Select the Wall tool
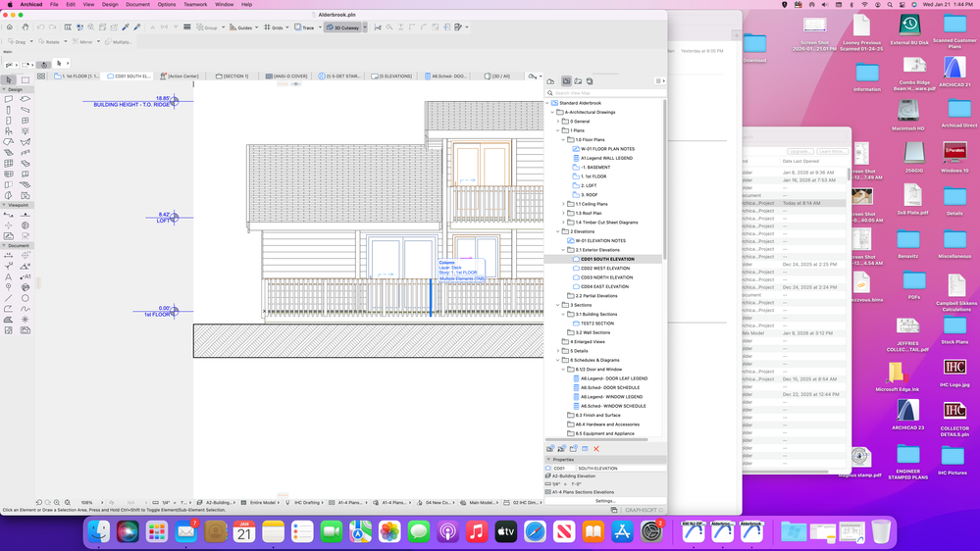 [x=9, y=99]
